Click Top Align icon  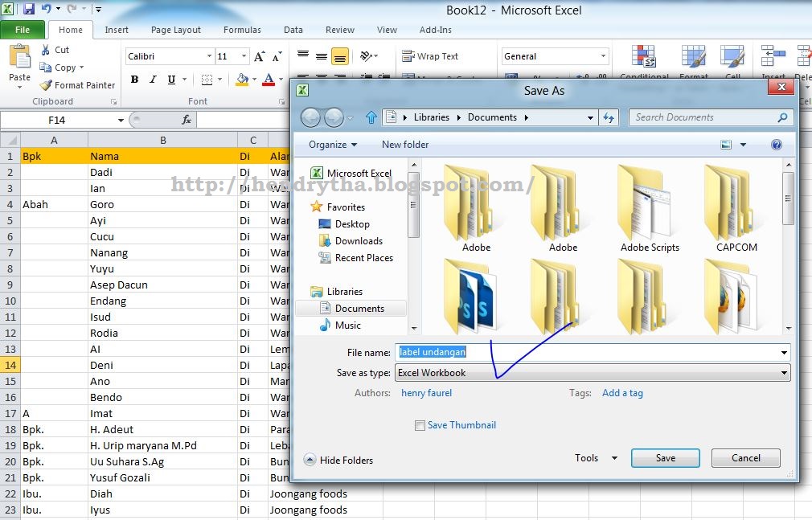pos(303,56)
